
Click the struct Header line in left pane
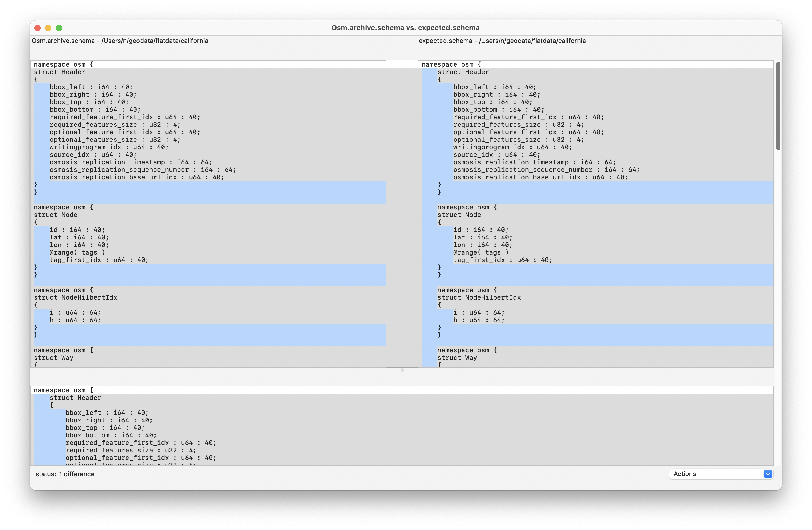pyautogui.click(x=60, y=72)
